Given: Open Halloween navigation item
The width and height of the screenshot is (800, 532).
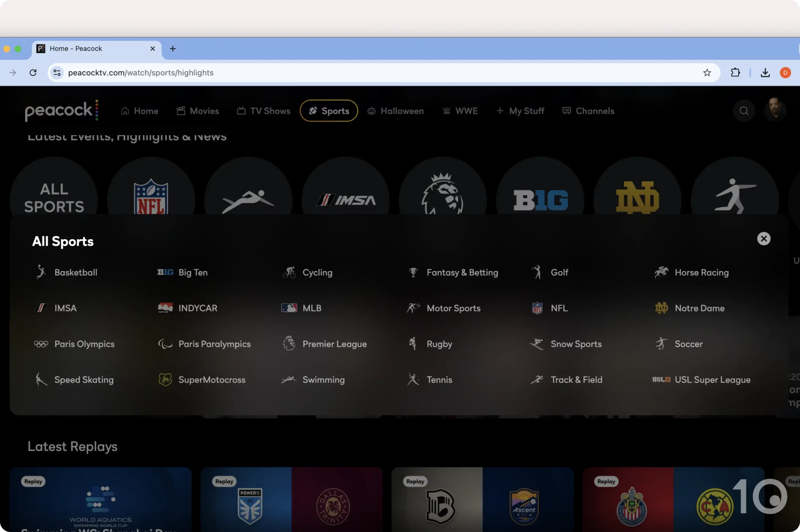Looking at the screenshot, I should pos(396,111).
